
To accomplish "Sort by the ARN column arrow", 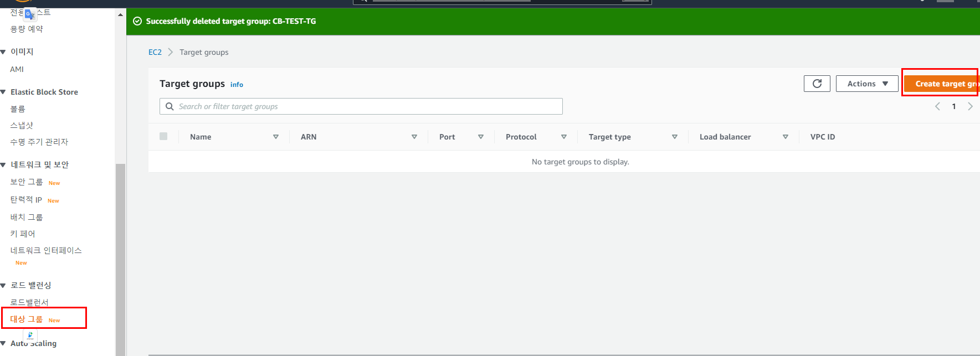I will (x=414, y=137).
